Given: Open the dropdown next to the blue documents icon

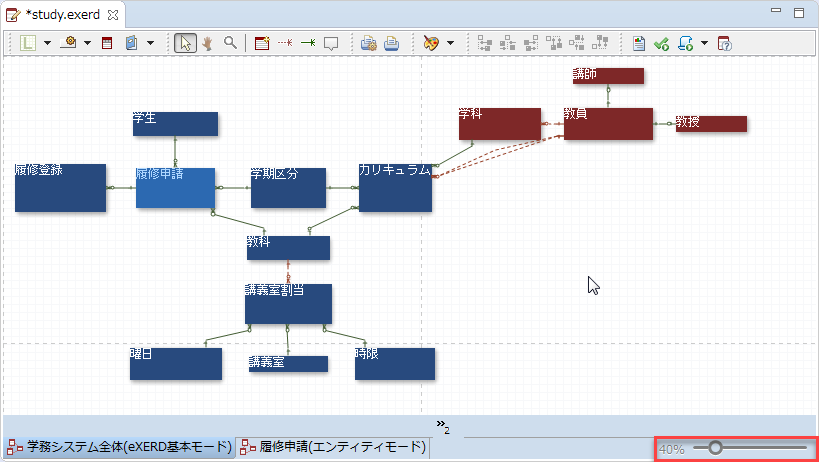Looking at the screenshot, I should pos(150,43).
